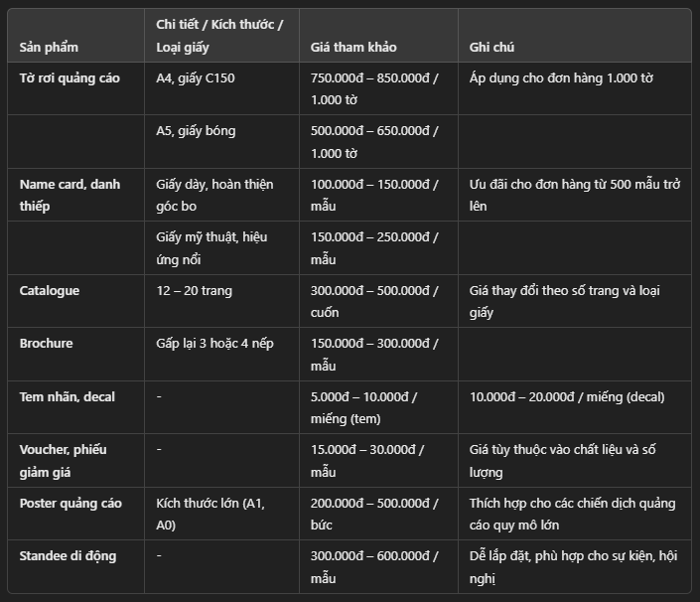Screen dimensions: 700x602
Task: Click the "Tờ rơi quảng cáo" product cell
Action: pyautogui.click(x=70, y=77)
